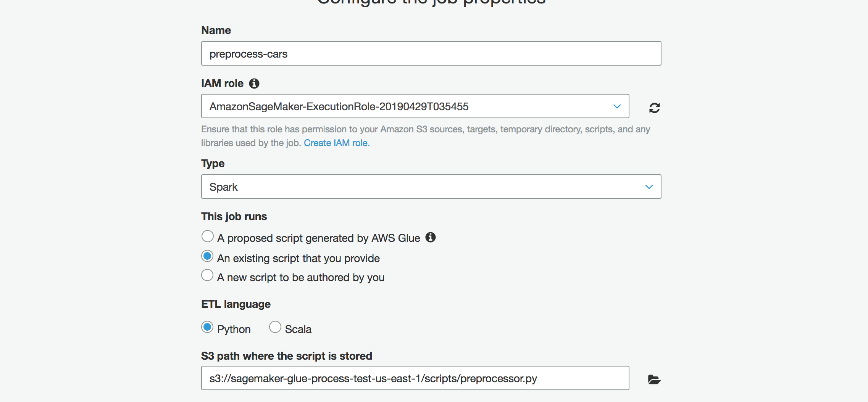Click the 'Type' label above Spark
This screenshot has width=868, height=402.
[213, 164]
